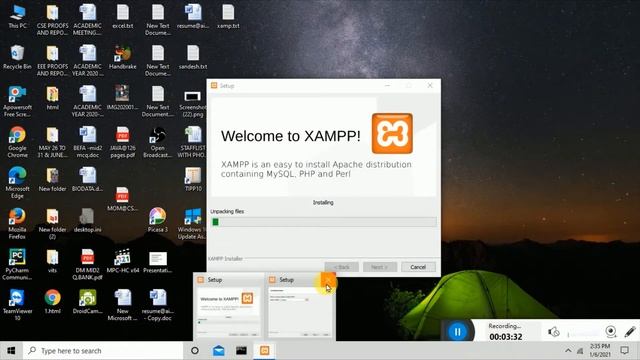Show hidden system tray icons
640x360 pixels.
tap(568, 351)
